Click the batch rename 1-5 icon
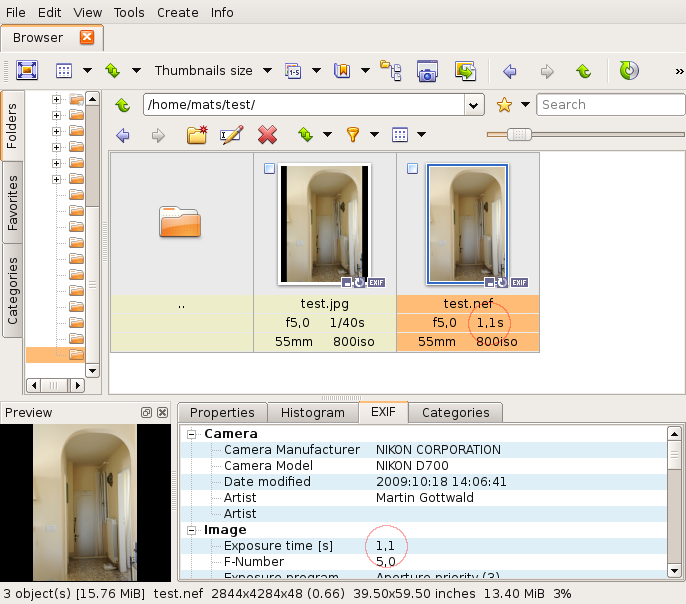The image size is (686, 604). [x=293, y=70]
